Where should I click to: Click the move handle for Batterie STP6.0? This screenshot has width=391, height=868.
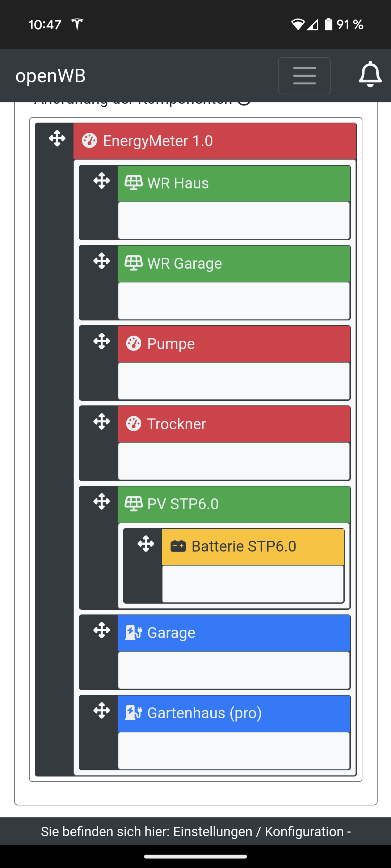click(146, 544)
